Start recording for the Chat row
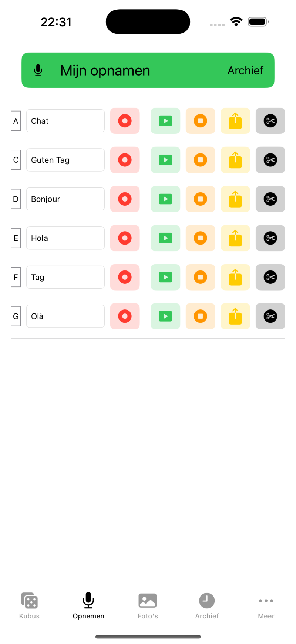296x644 pixels. click(125, 121)
